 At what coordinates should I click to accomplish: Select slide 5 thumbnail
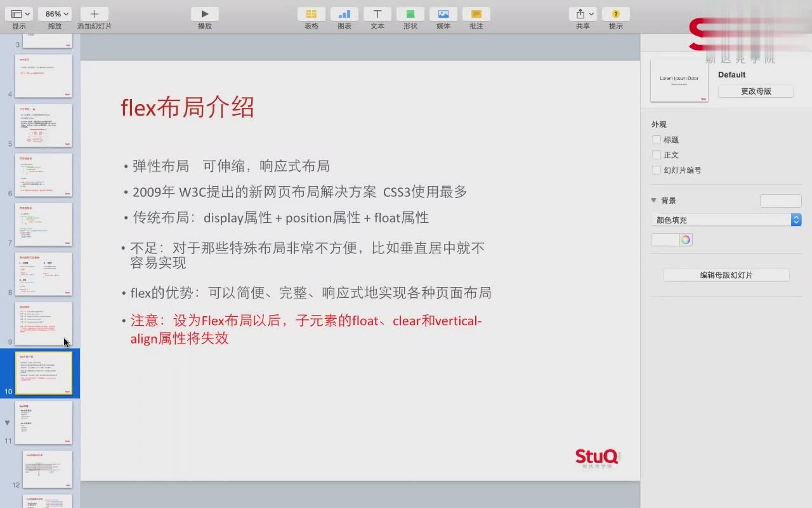[44, 125]
